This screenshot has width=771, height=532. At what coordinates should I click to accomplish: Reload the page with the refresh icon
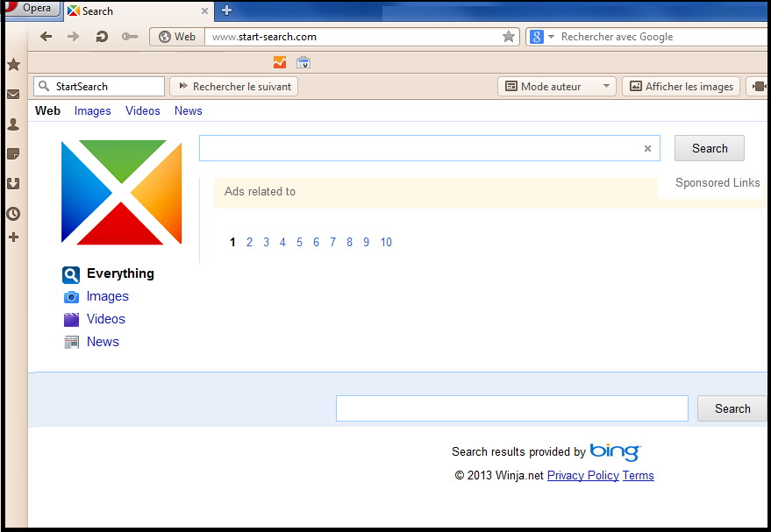click(101, 36)
